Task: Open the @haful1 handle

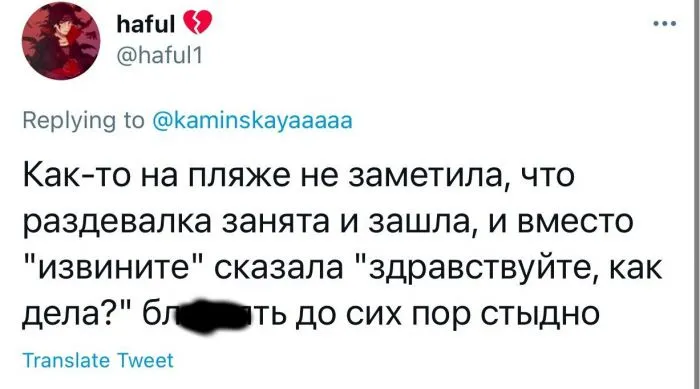Action: (159, 56)
